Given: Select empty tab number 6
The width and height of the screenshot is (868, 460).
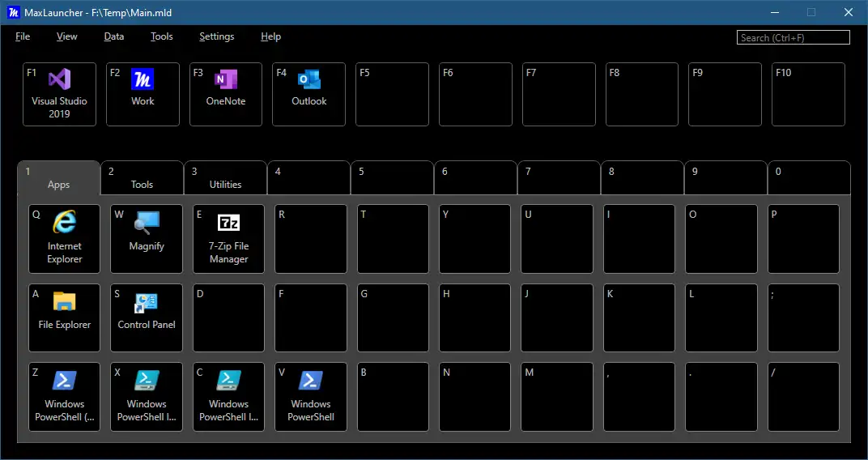Looking at the screenshot, I should pyautogui.click(x=475, y=177).
